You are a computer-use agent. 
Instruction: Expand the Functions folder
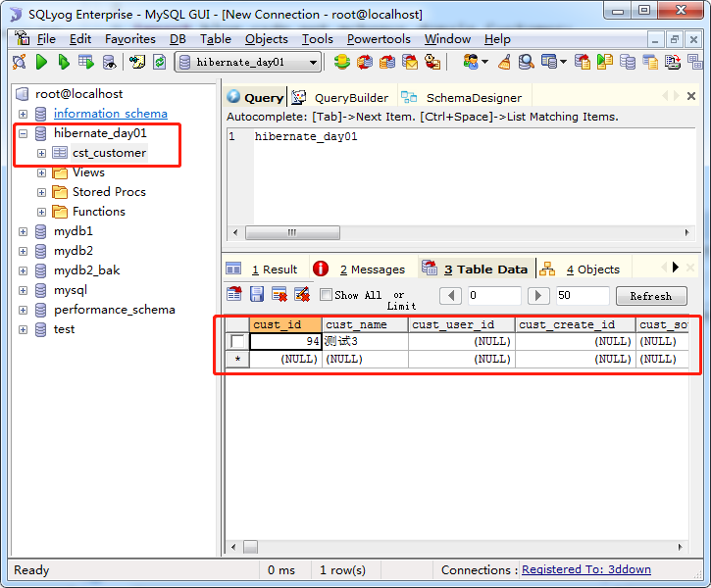42,212
